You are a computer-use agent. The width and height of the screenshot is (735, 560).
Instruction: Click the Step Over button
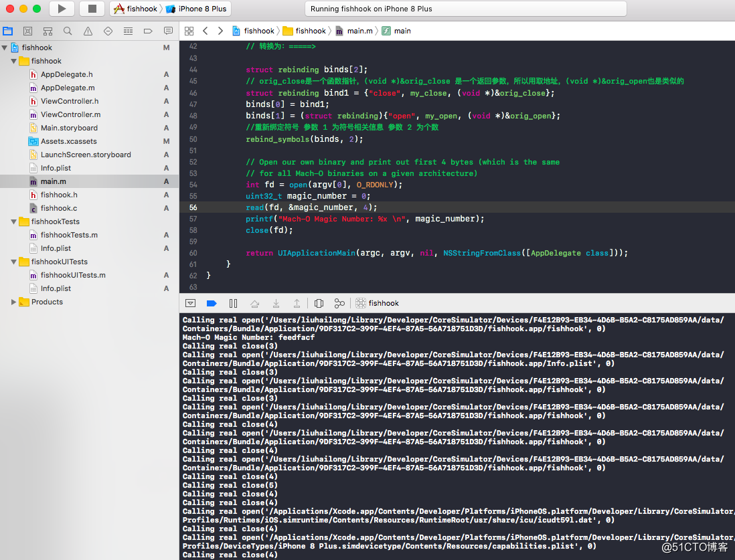[x=254, y=304]
